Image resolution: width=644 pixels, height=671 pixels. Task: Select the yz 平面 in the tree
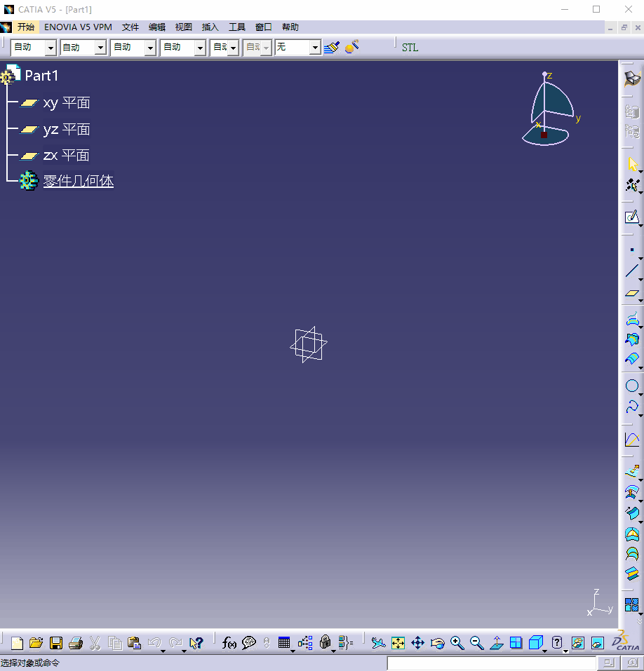point(67,129)
